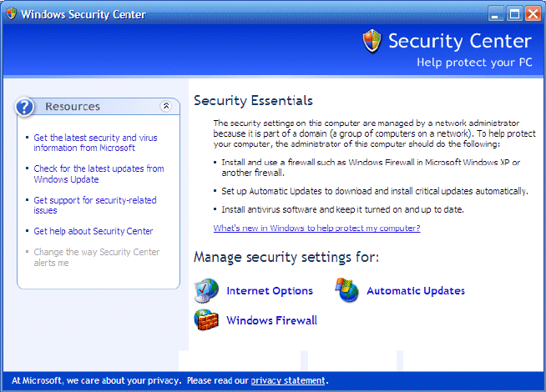Screen dimensions: 546x392
Task: Collapse the Resources panel with the chevron
Action: (x=166, y=106)
